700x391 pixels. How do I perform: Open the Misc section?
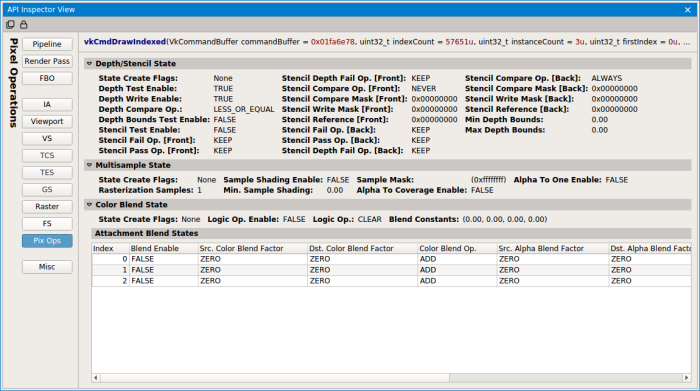tap(47, 266)
